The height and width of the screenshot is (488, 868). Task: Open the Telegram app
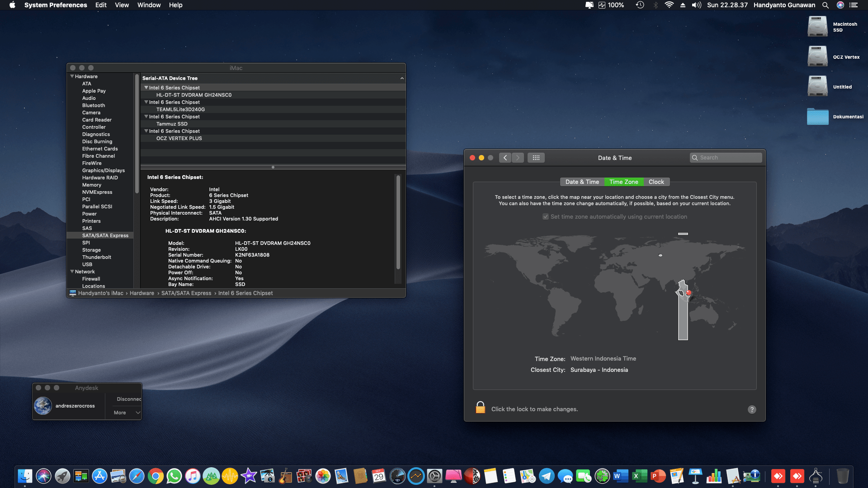coord(548,476)
